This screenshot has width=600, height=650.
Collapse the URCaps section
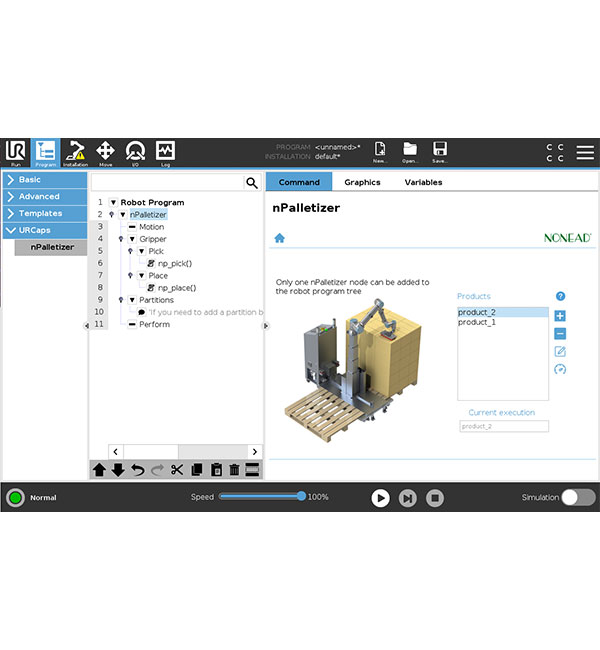point(45,230)
